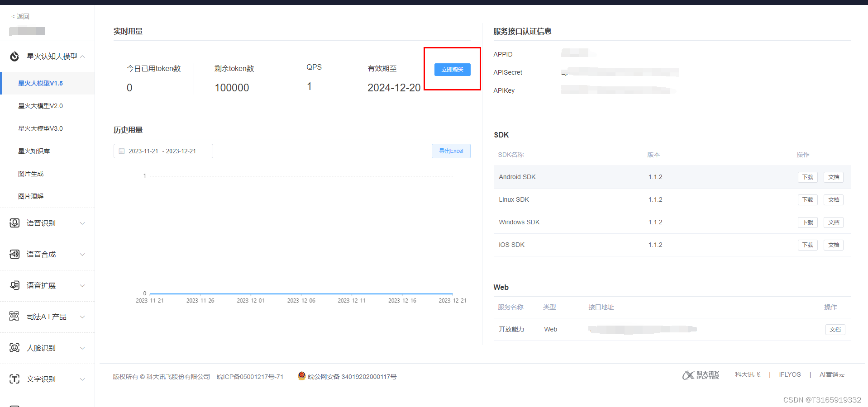Screen dimensions: 868x407
Task: Click the 语音合成 speaker icon
Action: tap(14, 254)
